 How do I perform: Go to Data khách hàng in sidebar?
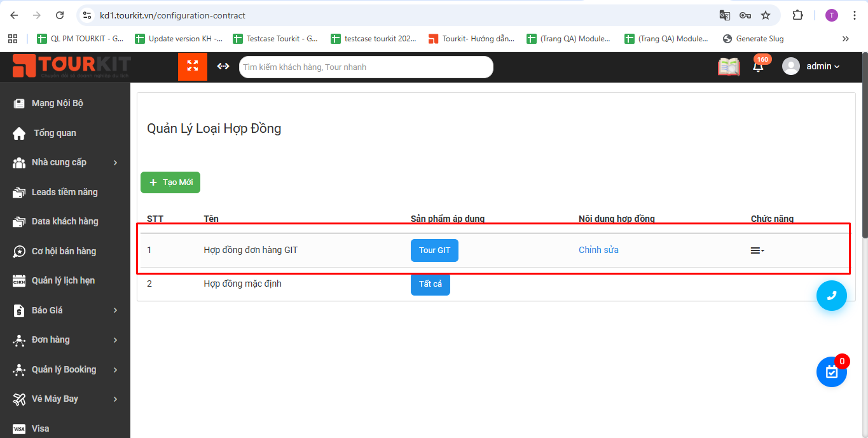65,221
